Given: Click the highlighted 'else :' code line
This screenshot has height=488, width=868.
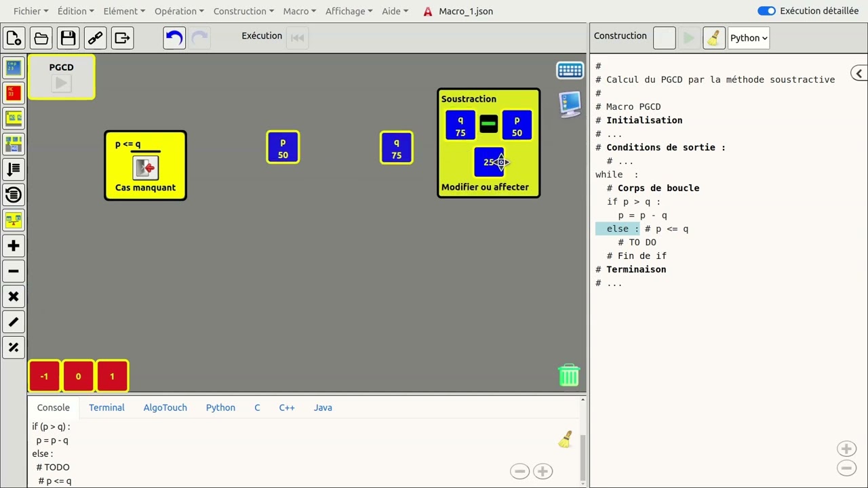Looking at the screenshot, I should click(618, 228).
